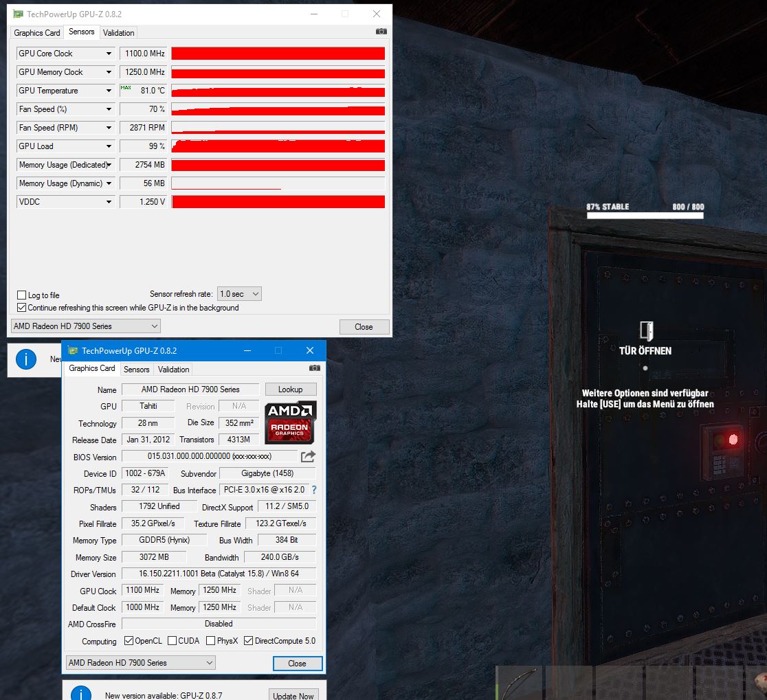The height and width of the screenshot is (700, 767).
Task: Click the camera screenshot icon in Sensors window
Action: click(381, 32)
